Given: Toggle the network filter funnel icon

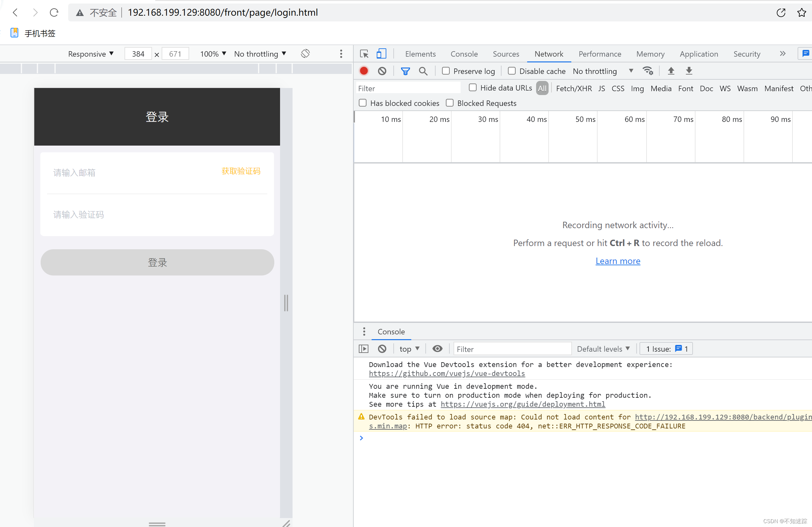Looking at the screenshot, I should 405,71.
